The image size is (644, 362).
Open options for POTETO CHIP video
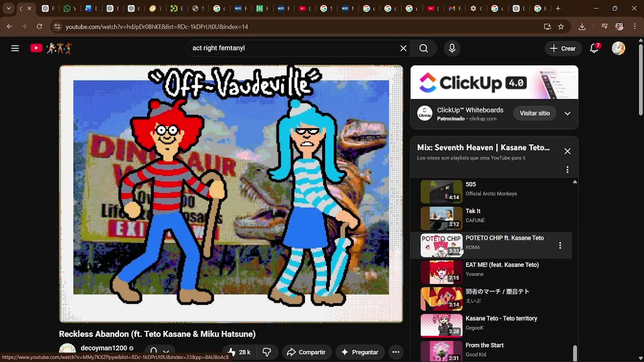[x=560, y=245]
